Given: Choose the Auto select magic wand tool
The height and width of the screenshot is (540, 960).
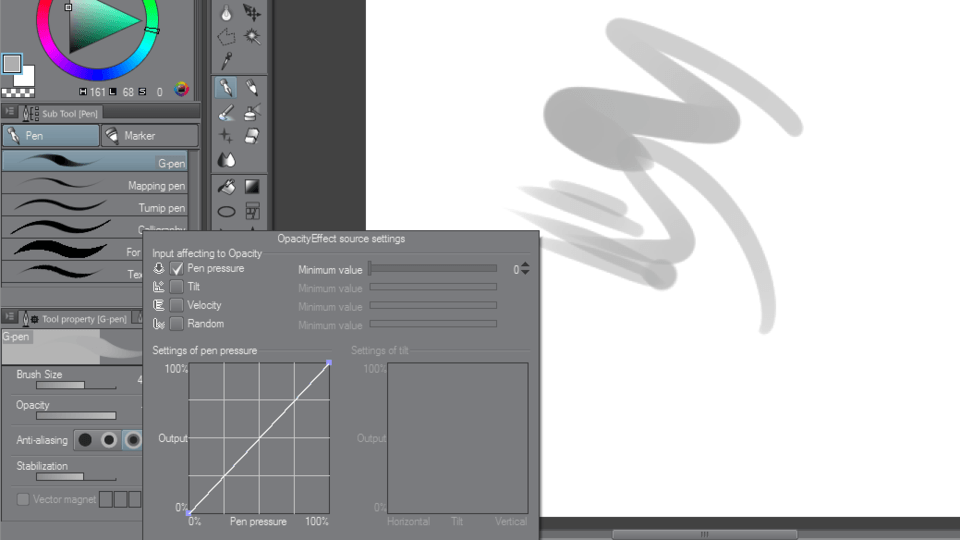Looking at the screenshot, I should pos(252,37).
